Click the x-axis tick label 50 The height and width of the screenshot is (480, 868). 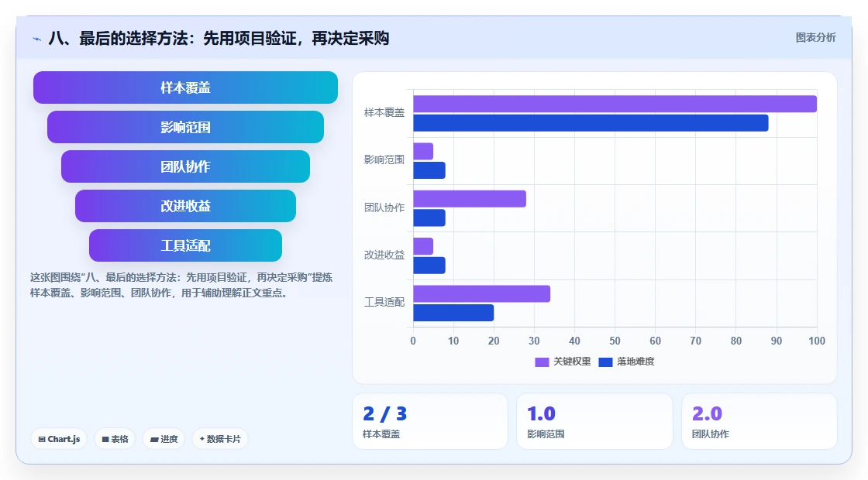point(615,341)
